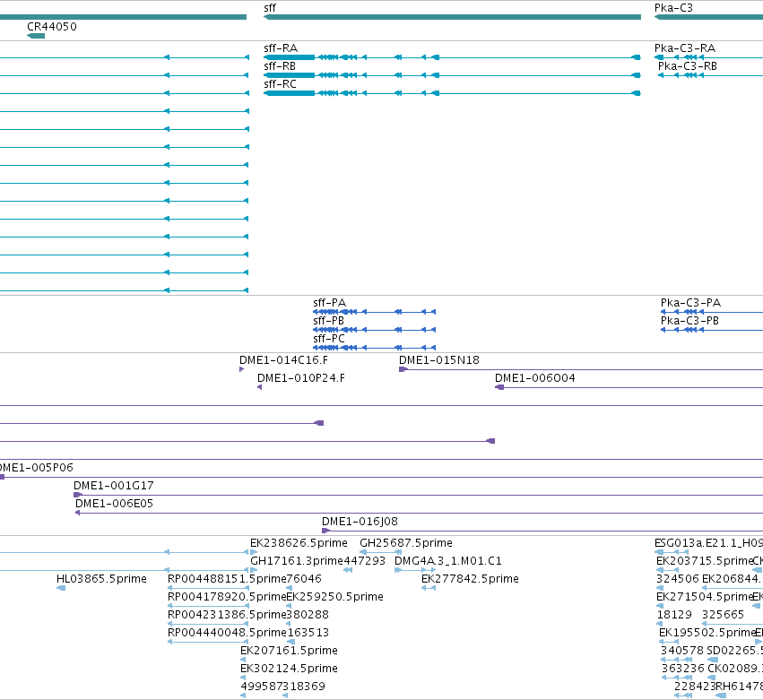This screenshot has width=763, height=700.
Task: Click the 499587 feature label
Action: click(259, 687)
